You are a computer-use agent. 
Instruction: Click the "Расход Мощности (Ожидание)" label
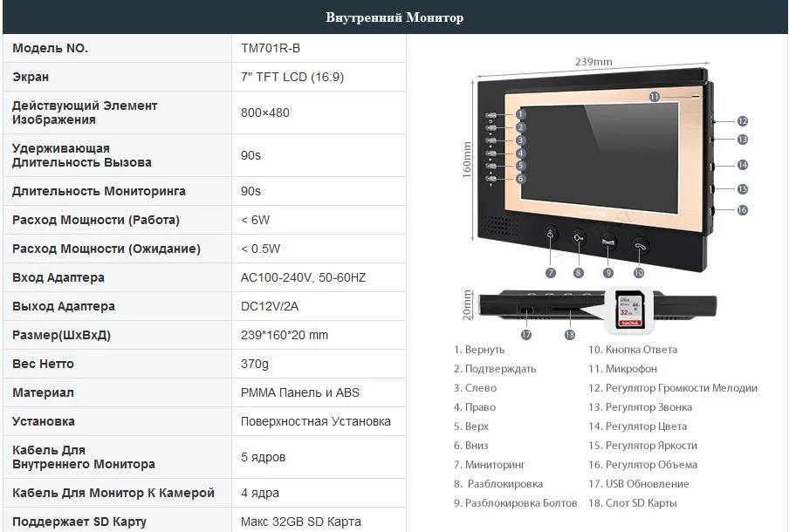[106, 249]
